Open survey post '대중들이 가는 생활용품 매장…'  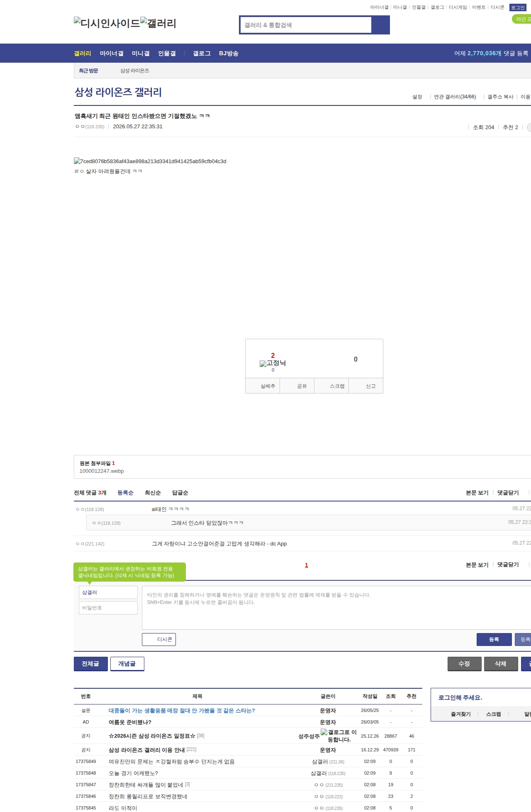click(182, 711)
